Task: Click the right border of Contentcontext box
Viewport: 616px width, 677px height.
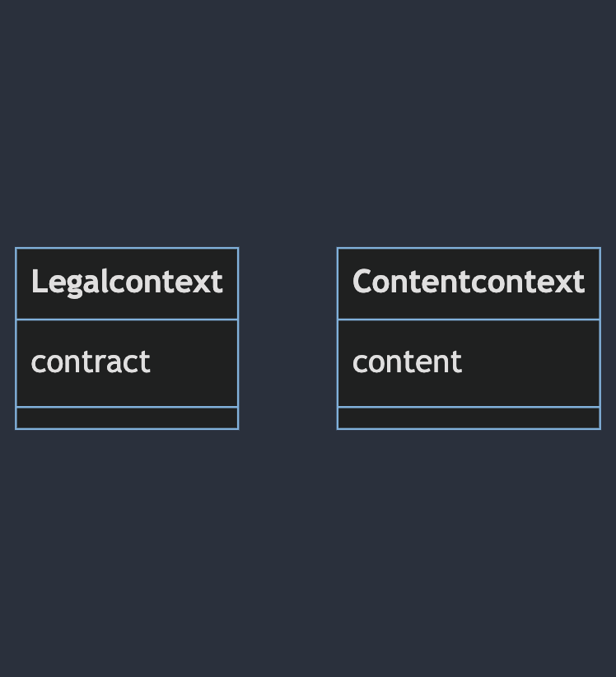Action: point(600,338)
